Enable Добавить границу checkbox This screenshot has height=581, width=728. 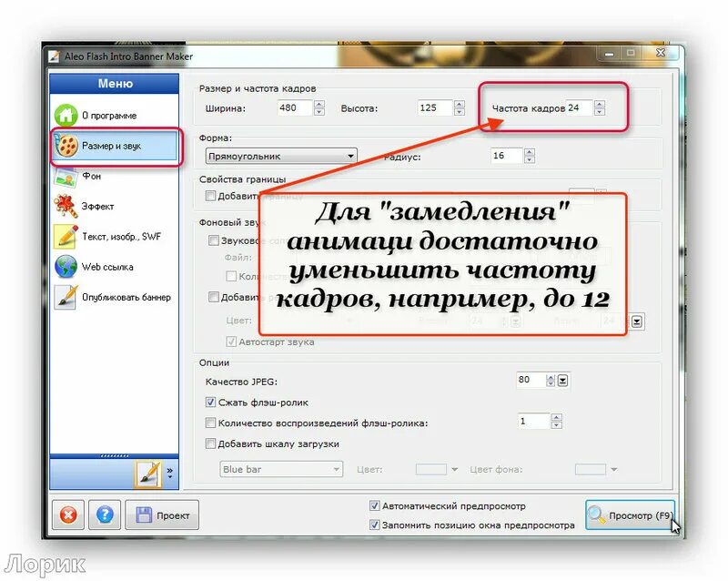(x=211, y=196)
